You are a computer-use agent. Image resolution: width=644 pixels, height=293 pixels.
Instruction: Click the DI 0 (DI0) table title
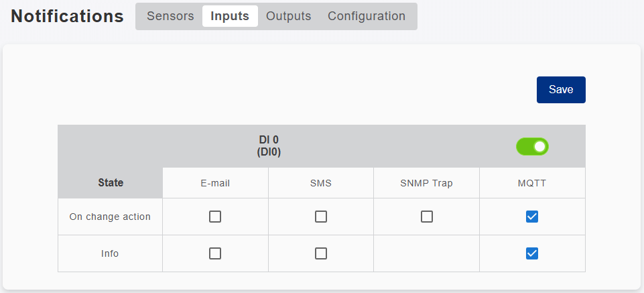(269, 146)
